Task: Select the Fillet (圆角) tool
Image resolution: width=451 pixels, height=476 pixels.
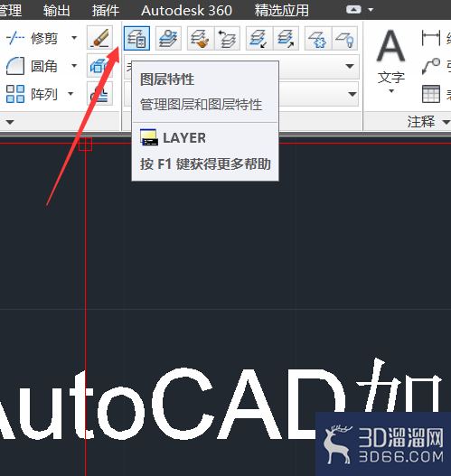Action: pos(32,66)
